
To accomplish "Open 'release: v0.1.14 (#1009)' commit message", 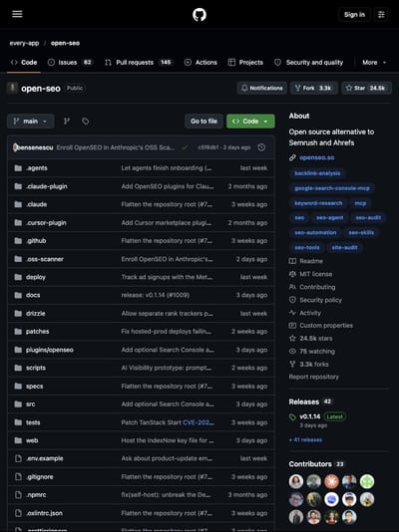I will coord(156,295).
